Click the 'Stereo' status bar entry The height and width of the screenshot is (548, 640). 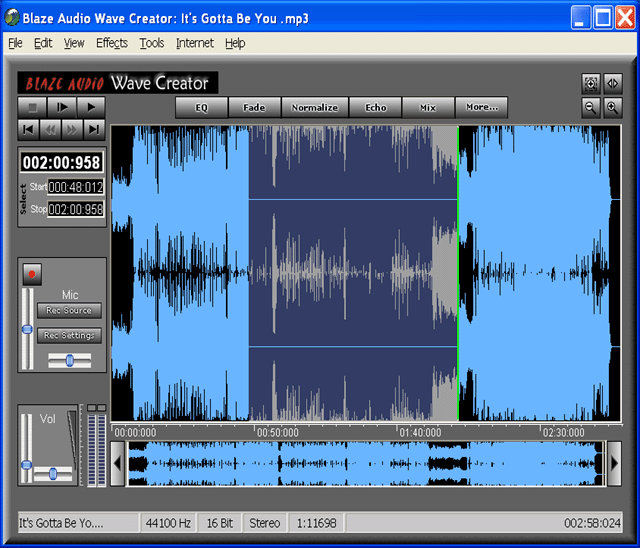click(264, 523)
